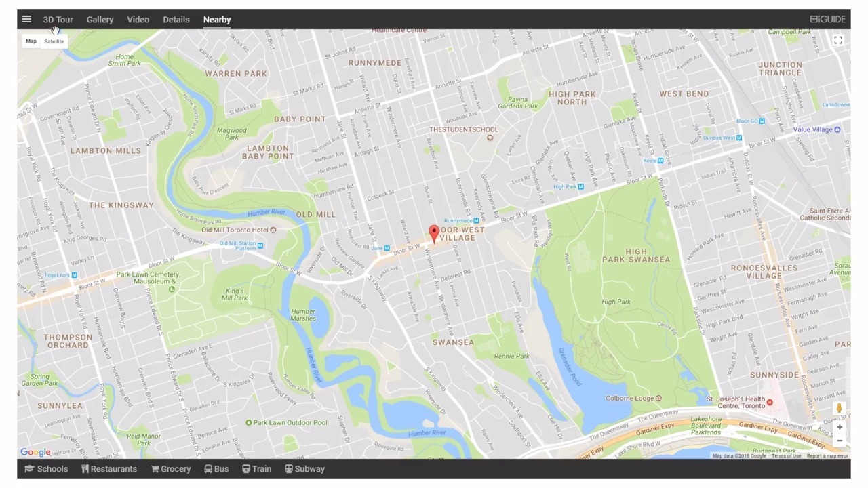Click the High Park label
The width and height of the screenshot is (868, 488).
[616, 302]
